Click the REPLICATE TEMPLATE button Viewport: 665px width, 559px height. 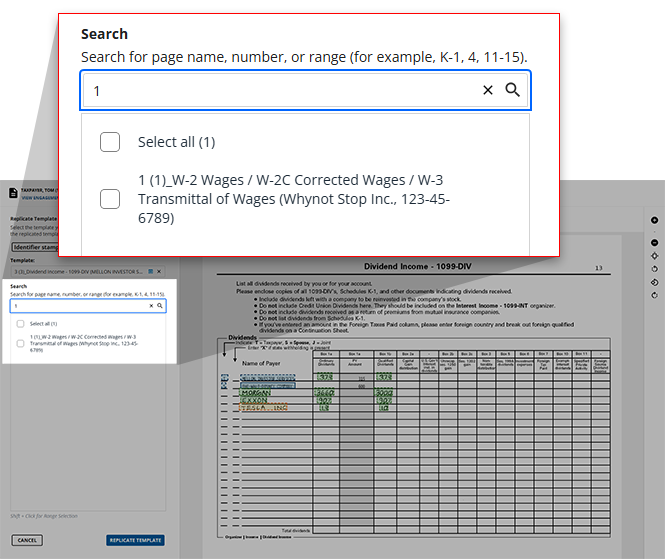(x=135, y=540)
